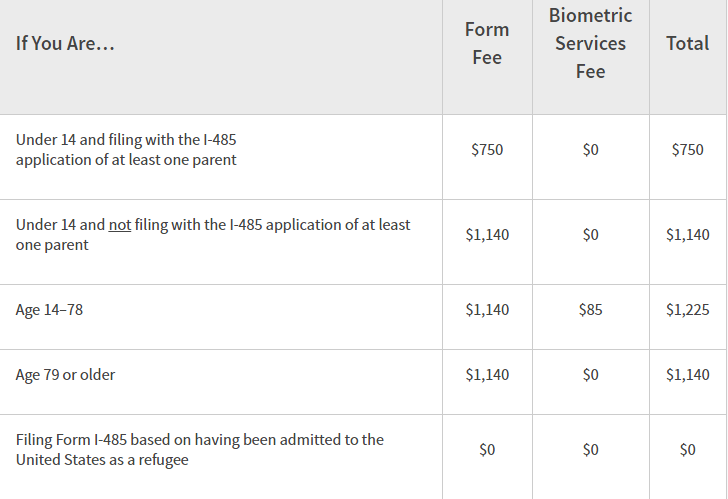Click the underlined word 'not' in the second row
Viewport: 728px width, 499px height.
point(120,225)
